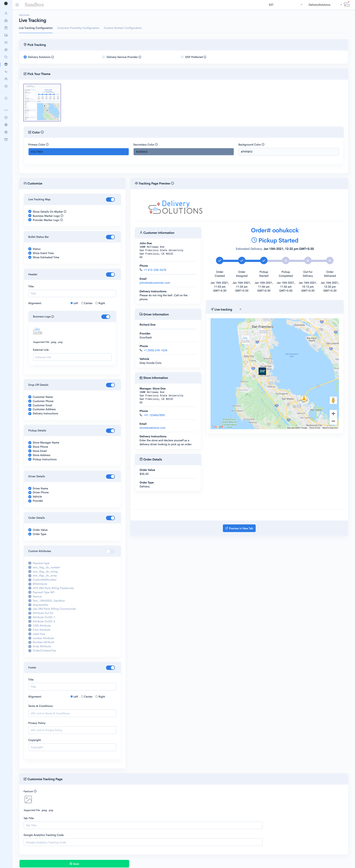The image size is (355, 868).
Task: Open the DeliverySolutions account dropdown
Action: tap(325, 5)
